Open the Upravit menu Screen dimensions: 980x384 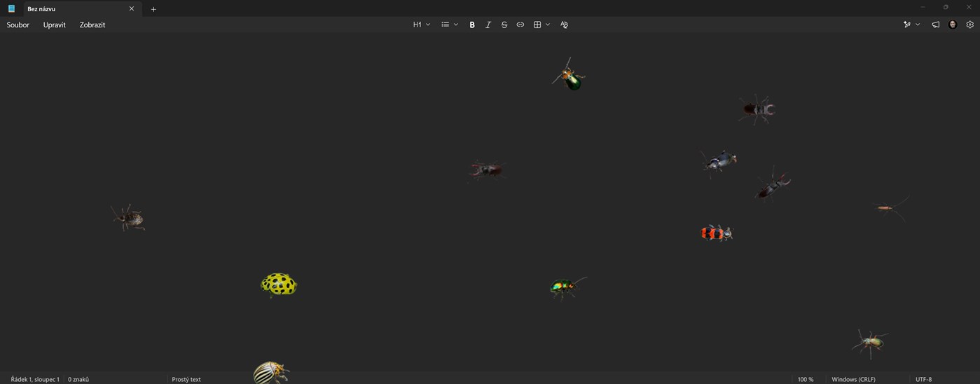(55, 25)
